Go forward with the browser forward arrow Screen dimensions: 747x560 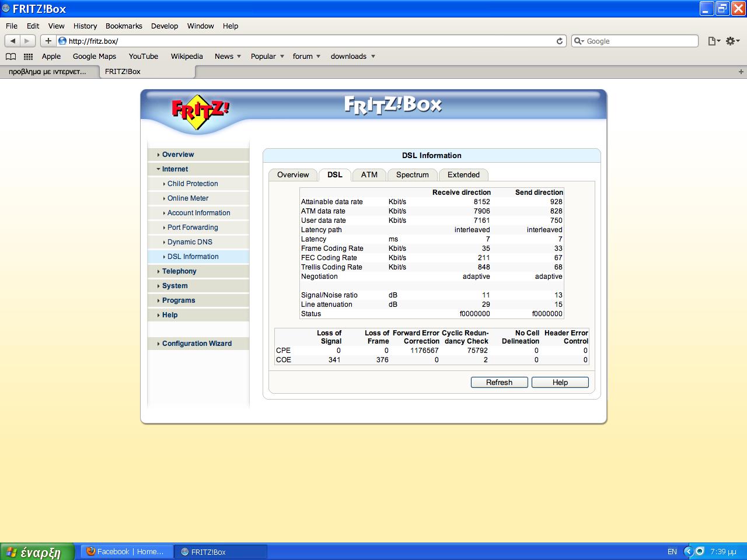(x=27, y=41)
